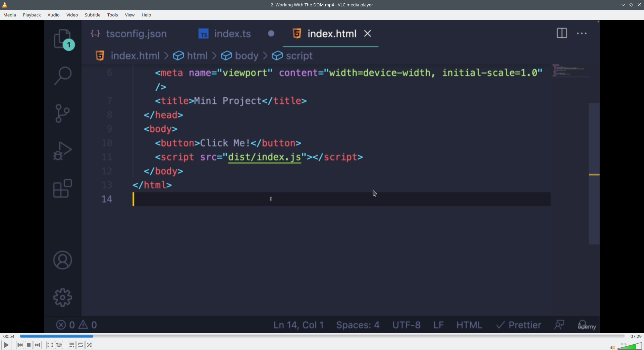644x350 pixels.
Task: Click the warnings triangle in the status bar
Action: point(83,325)
